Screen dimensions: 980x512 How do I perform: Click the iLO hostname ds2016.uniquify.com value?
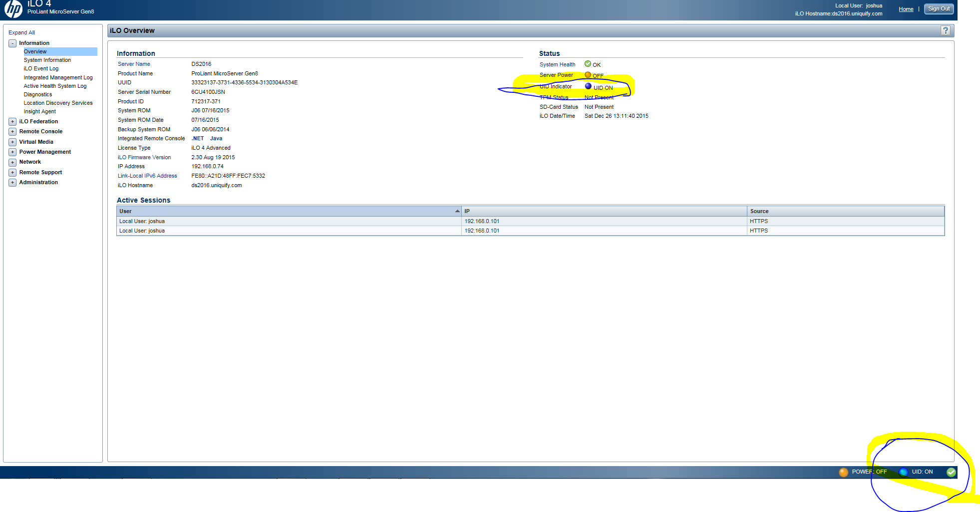[x=217, y=185]
